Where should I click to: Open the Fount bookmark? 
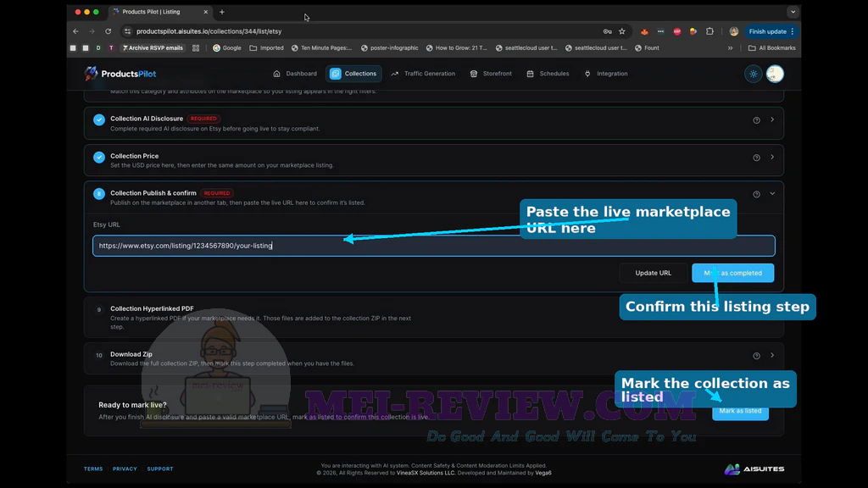647,48
